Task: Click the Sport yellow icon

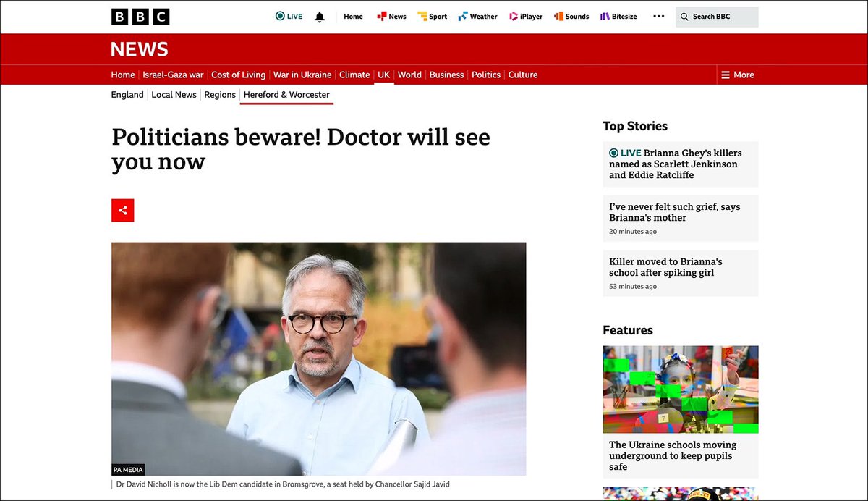Action: [422, 17]
